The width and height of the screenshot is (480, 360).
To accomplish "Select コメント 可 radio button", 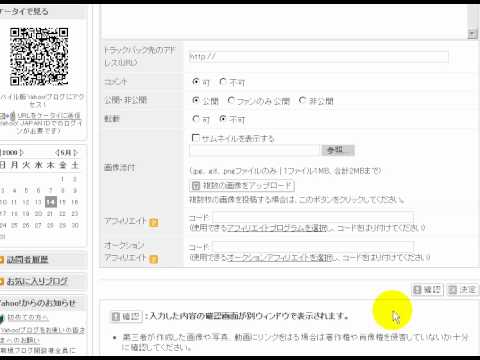I will [x=196, y=81].
